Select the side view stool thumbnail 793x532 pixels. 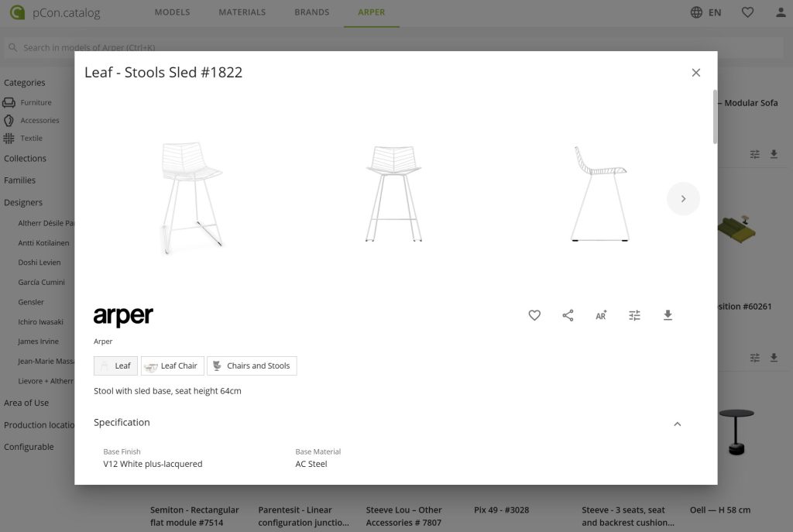click(x=600, y=194)
